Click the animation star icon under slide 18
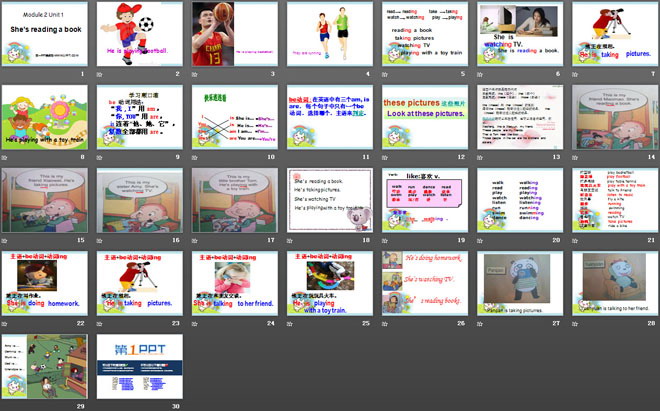Screen dimensions: 660x411 [x=290, y=241]
